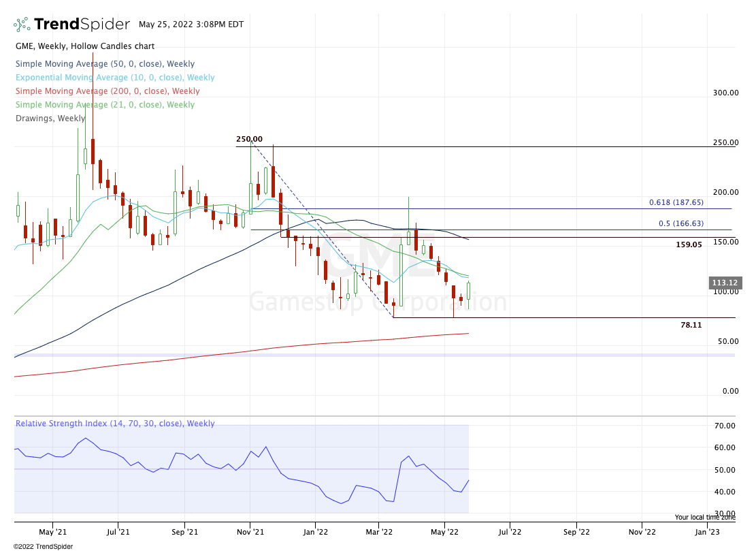Click the TrendSpider brand name text

click(82, 24)
